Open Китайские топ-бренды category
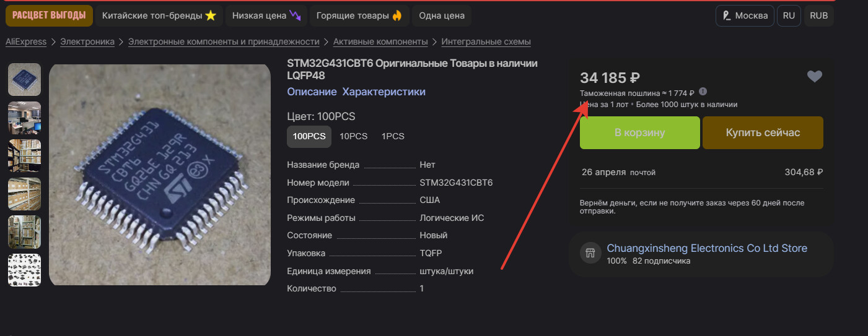868x336 pixels. (159, 15)
